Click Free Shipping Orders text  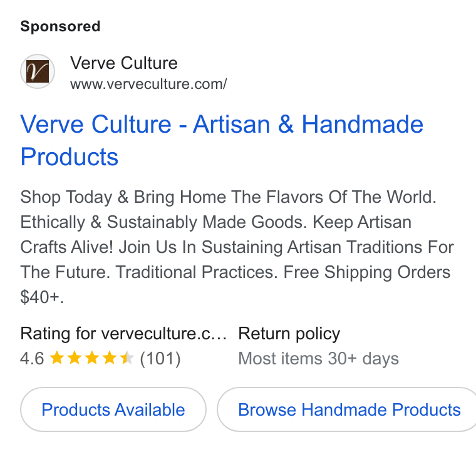(x=367, y=272)
